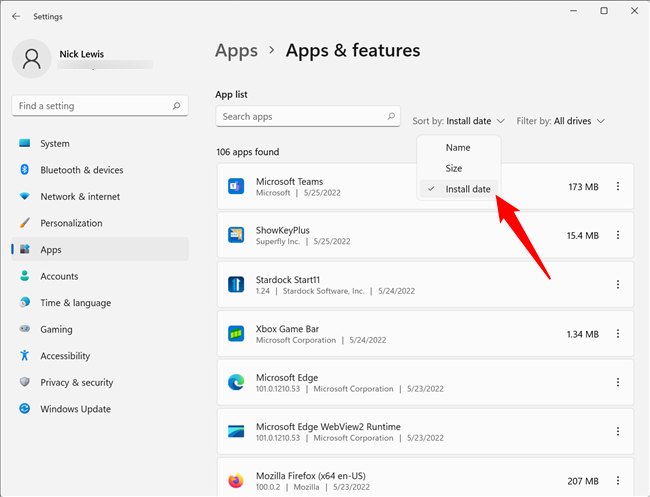Open the Nick Lewis profile avatar

pyautogui.click(x=32, y=59)
